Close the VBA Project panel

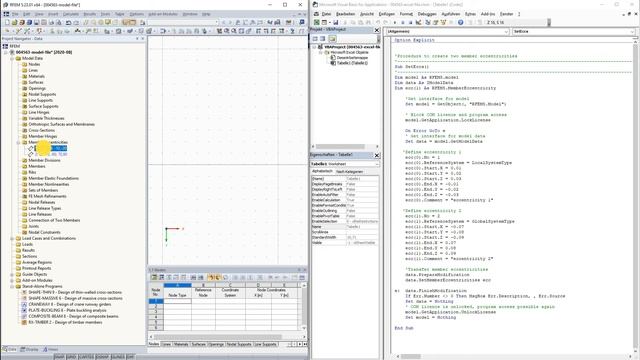tap(377, 30)
